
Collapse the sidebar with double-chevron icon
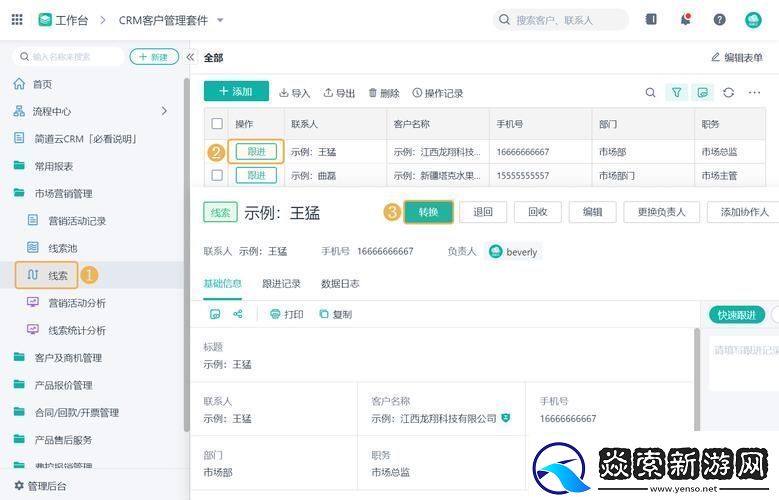point(190,57)
